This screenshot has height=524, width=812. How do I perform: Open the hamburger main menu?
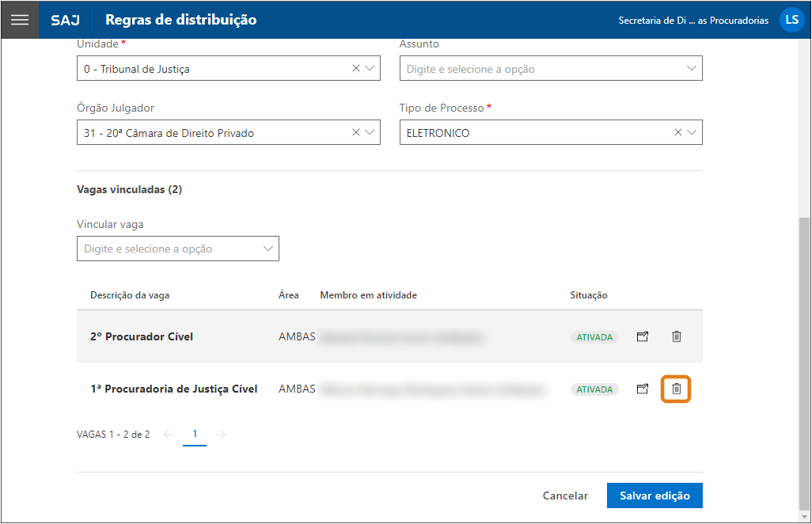click(20, 20)
